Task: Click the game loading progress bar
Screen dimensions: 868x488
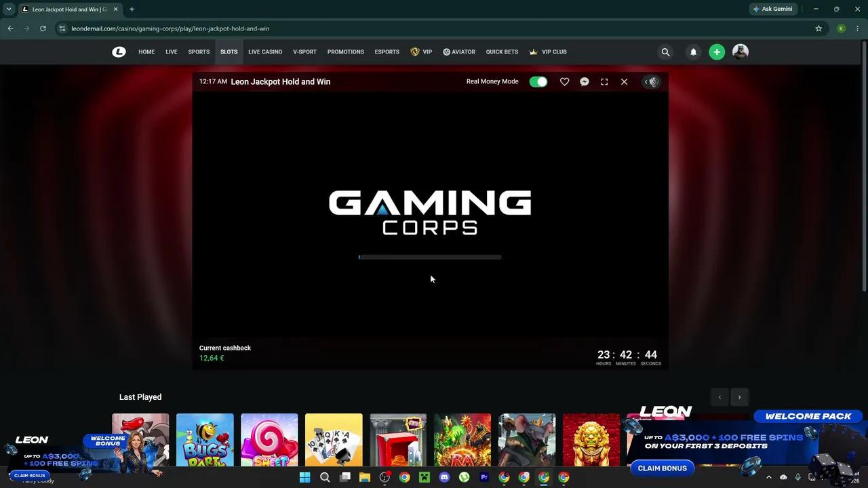Action: pos(430,257)
